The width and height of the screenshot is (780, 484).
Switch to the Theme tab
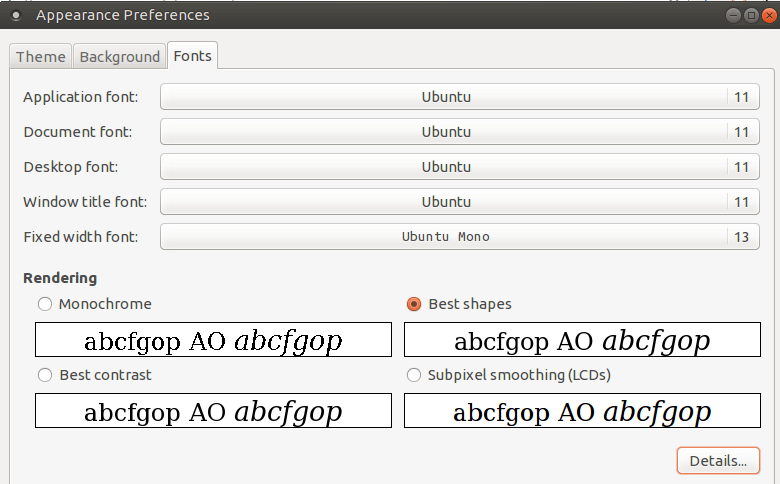[x=41, y=57]
